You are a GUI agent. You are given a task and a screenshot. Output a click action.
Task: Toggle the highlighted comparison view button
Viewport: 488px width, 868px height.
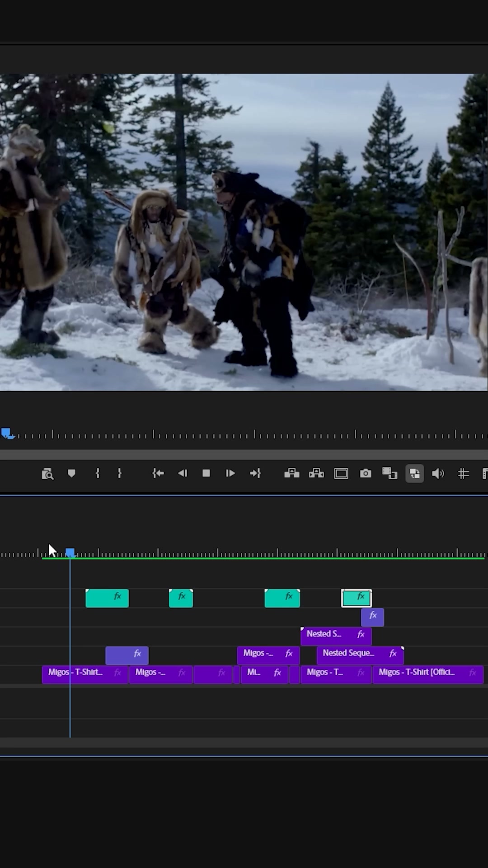click(x=414, y=473)
